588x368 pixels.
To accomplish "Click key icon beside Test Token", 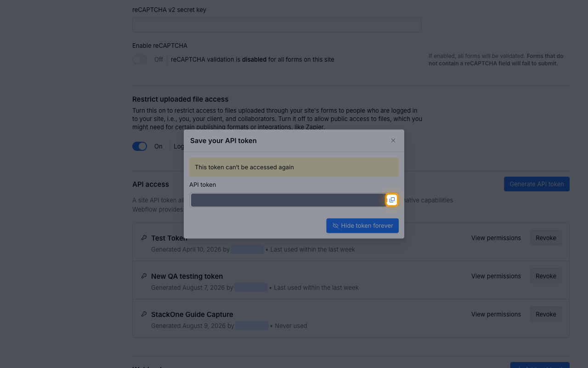I will point(144,238).
